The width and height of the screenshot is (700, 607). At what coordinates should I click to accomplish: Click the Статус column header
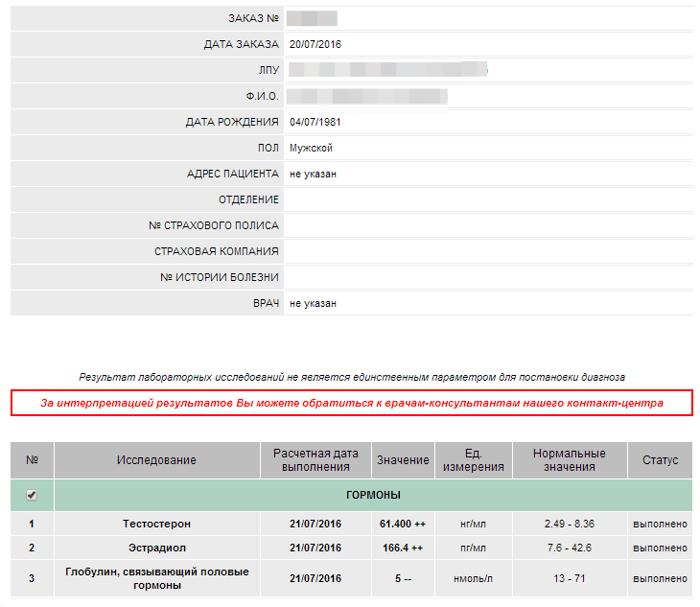click(660, 460)
